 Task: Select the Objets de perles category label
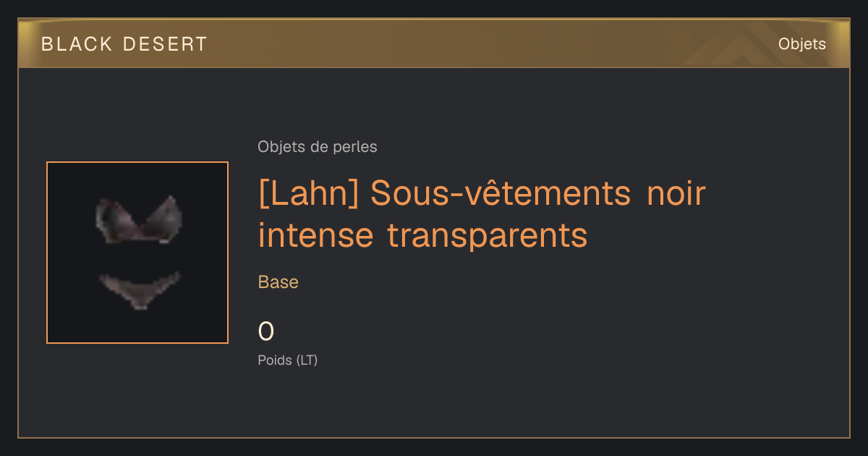coord(318,147)
